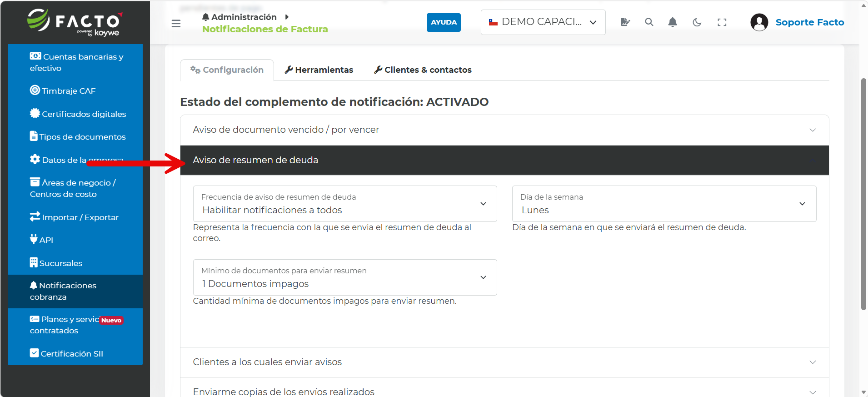868x397 pixels.
Task: Open Día de la semana dropdown
Action: click(664, 204)
